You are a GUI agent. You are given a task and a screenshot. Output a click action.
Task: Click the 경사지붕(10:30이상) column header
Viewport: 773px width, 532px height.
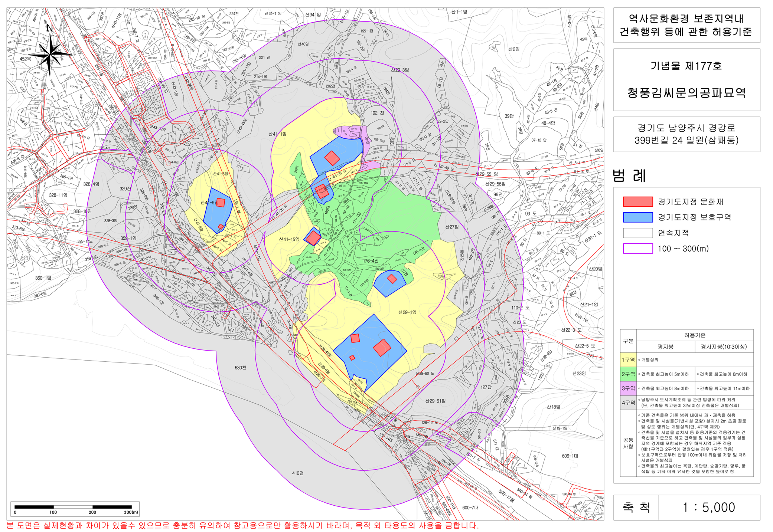[723, 347]
